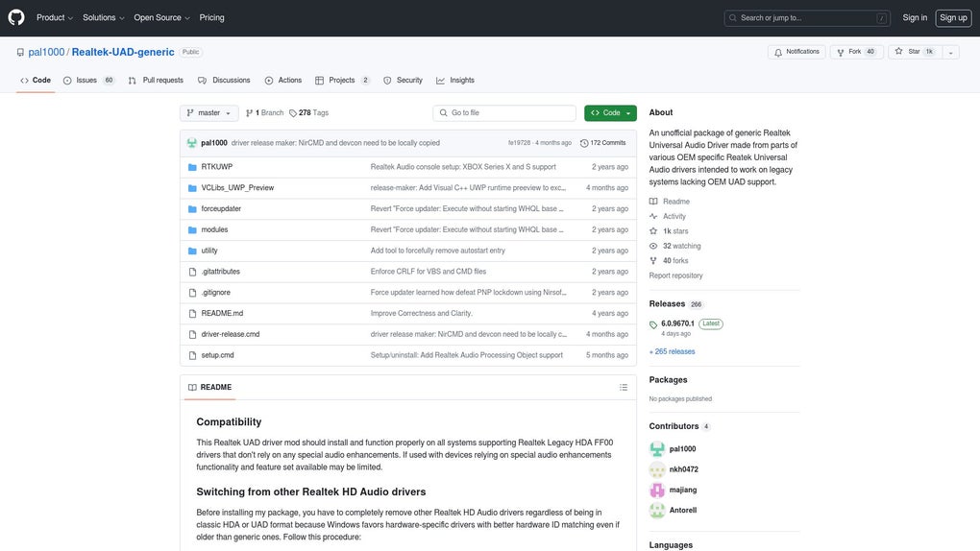Screen dimensions: 980x551
Task: Open the '+ 265 releases' link
Action: (672, 351)
